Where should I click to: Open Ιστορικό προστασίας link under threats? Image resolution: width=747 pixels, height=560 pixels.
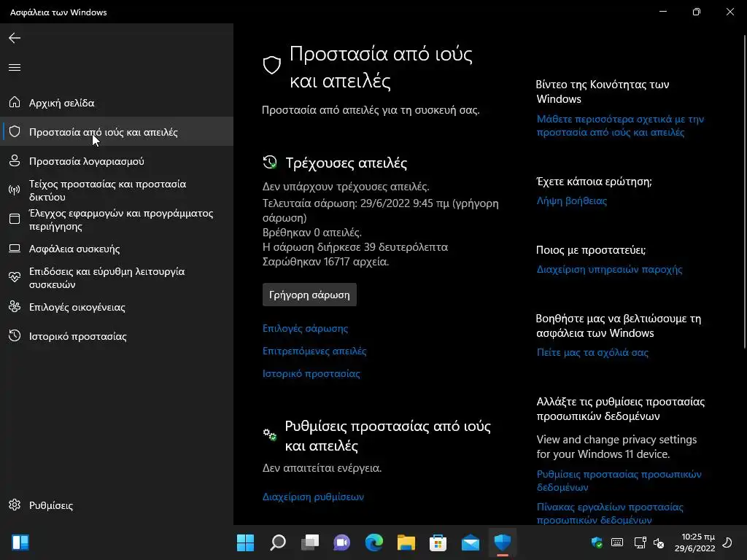tap(311, 373)
